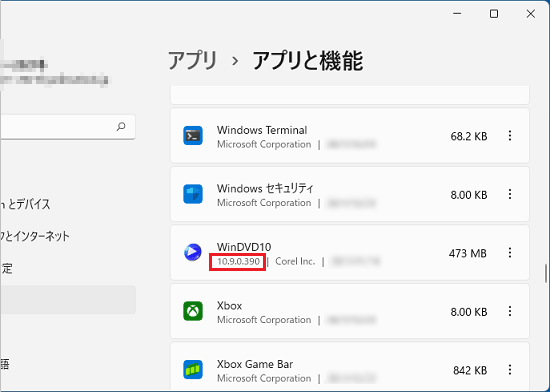Open the three-dot menu for Xbox
This screenshot has height=392, width=550.
click(510, 311)
